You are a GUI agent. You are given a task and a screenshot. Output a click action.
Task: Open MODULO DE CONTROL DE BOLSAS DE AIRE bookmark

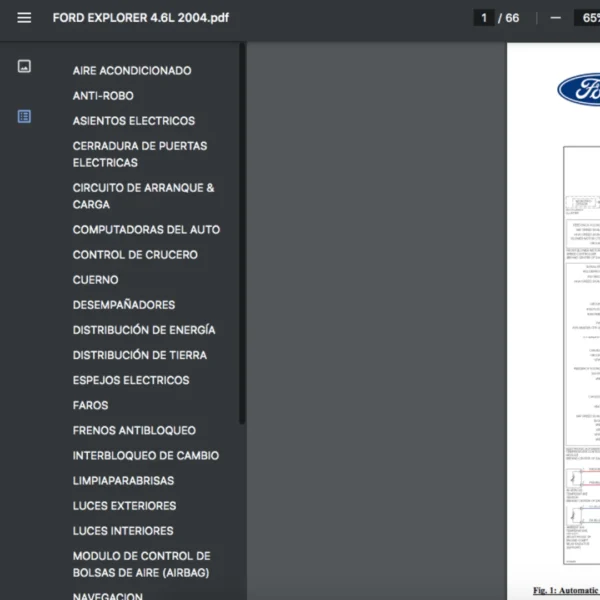(142, 564)
